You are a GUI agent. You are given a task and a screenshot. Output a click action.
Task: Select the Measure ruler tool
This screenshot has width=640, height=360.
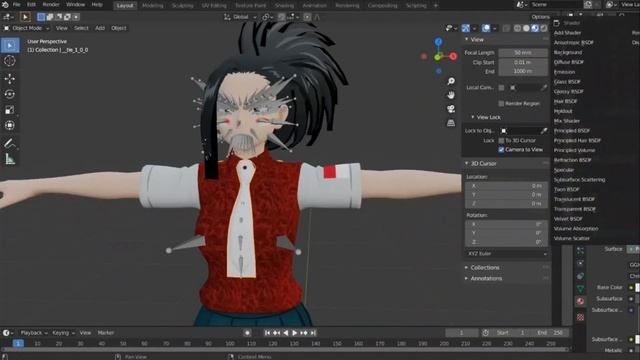pyautogui.click(x=10, y=159)
